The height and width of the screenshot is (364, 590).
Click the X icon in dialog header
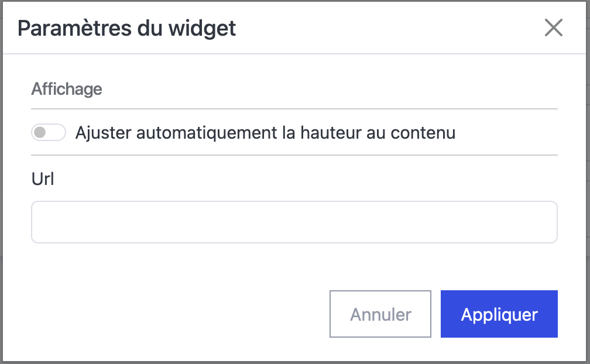point(553,28)
